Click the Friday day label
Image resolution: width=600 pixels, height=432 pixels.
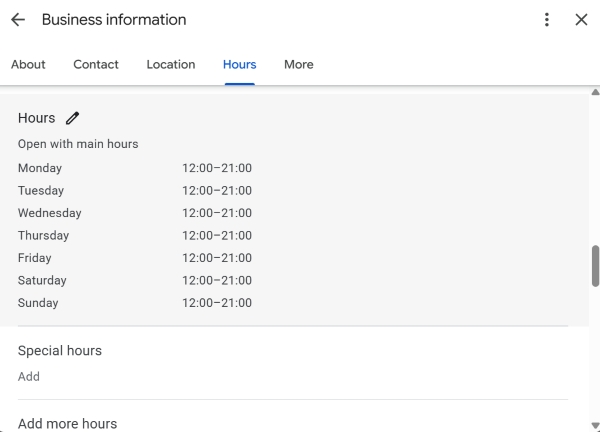tap(34, 258)
